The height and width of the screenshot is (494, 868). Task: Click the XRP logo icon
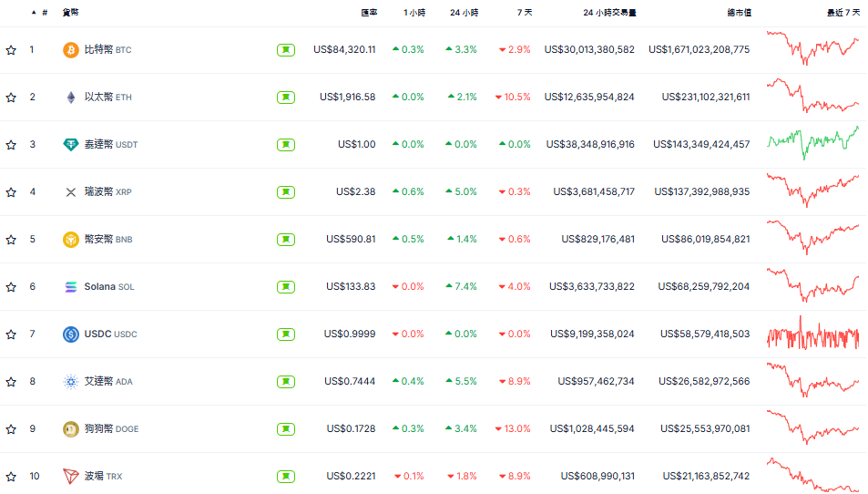[x=70, y=192]
